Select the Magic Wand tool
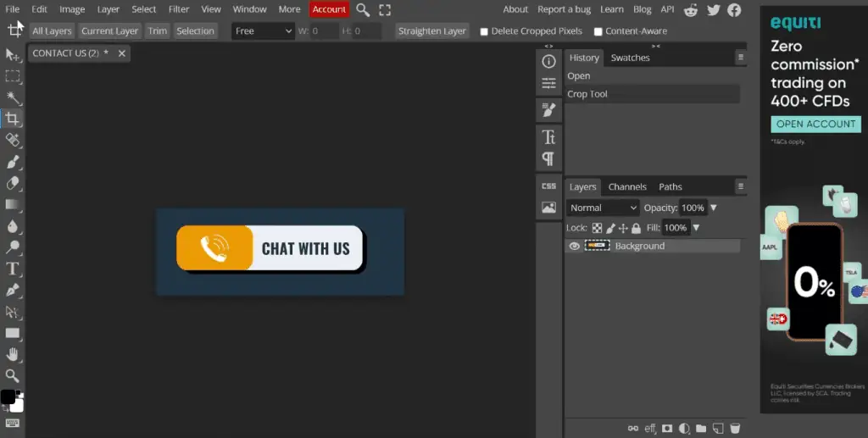Screen dimensions: 868x438 coord(12,98)
